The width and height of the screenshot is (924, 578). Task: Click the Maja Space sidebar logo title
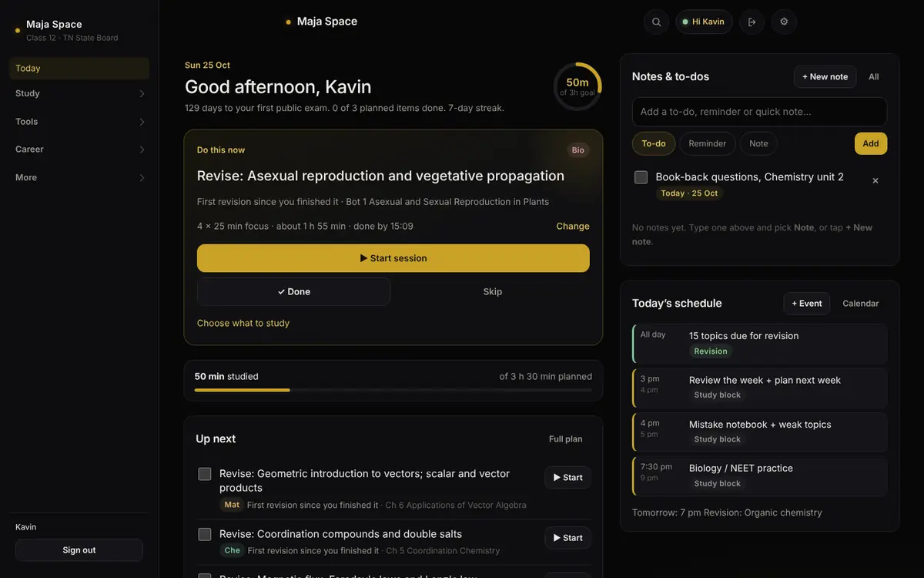coord(54,24)
